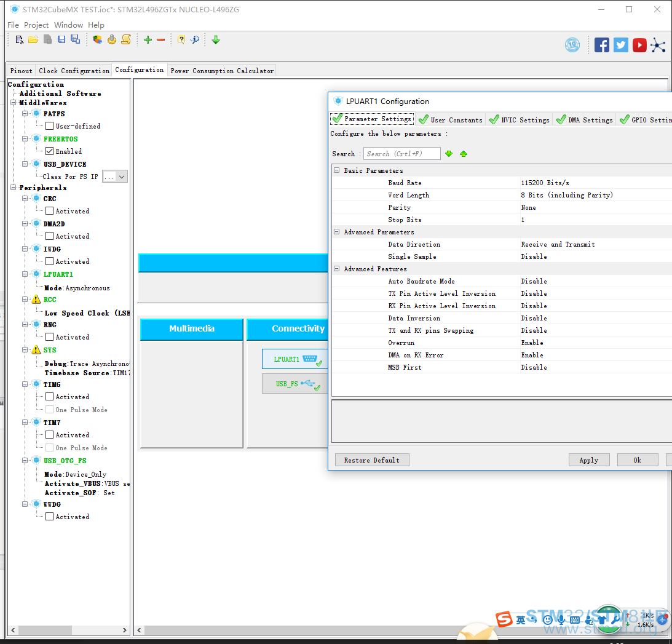This screenshot has height=644, width=672.
Task: Enable the IWDG Activated checkbox
Action: pyautogui.click(x=50, y=261)
